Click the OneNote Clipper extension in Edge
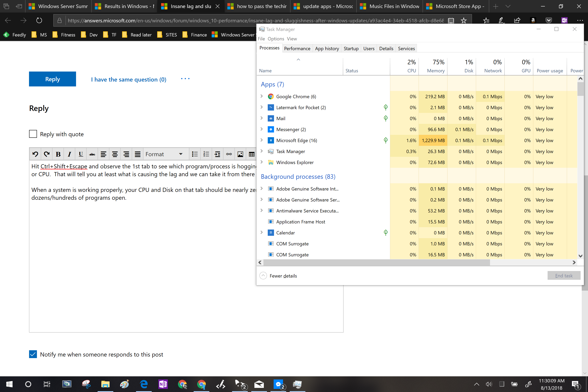The image size is (588, 392). tap(564, 20)
